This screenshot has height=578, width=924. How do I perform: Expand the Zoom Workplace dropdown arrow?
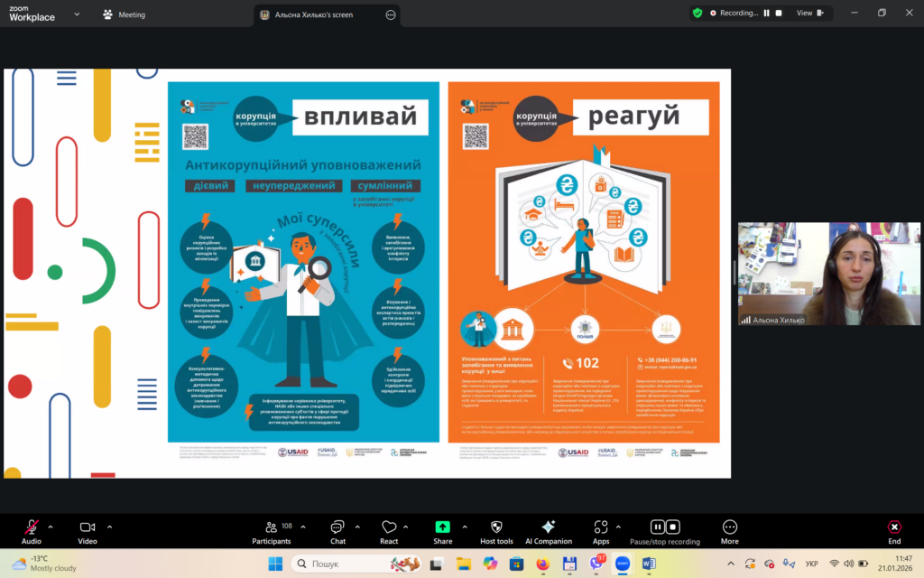coord(75,14)
